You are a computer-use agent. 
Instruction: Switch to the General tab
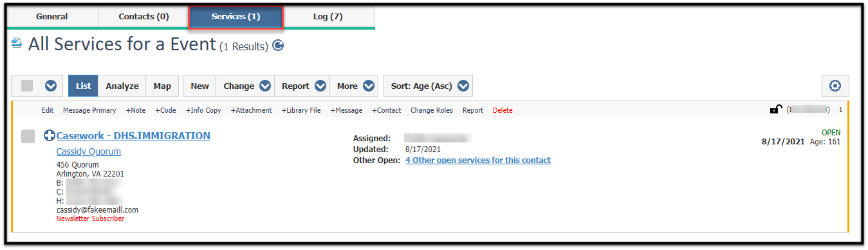coord(52,17)
